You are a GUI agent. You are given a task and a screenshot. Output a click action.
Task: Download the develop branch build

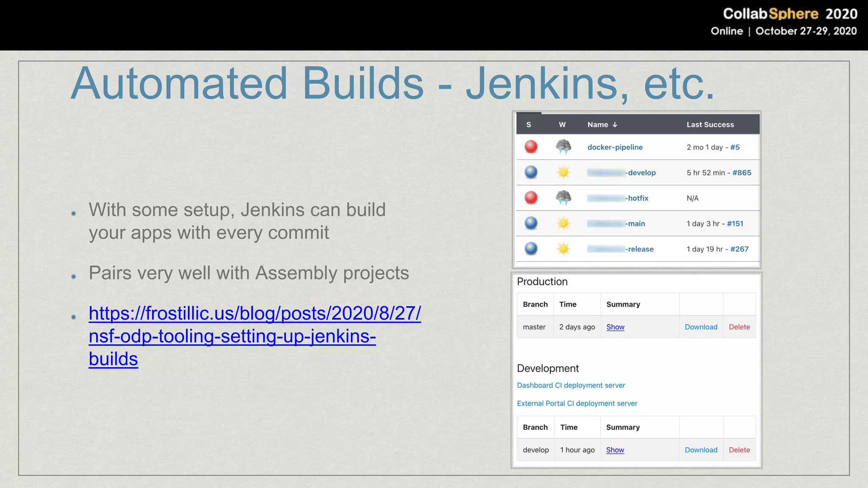[701, 449]
